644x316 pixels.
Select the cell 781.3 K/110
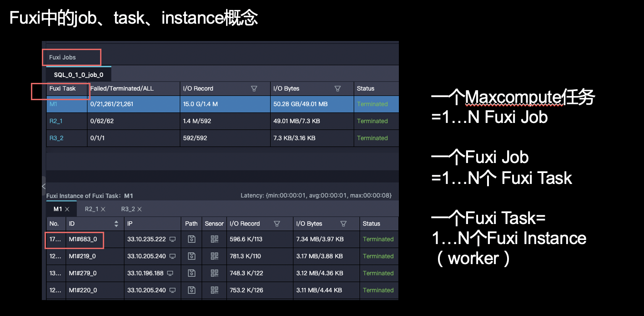[x=246, y=256]
